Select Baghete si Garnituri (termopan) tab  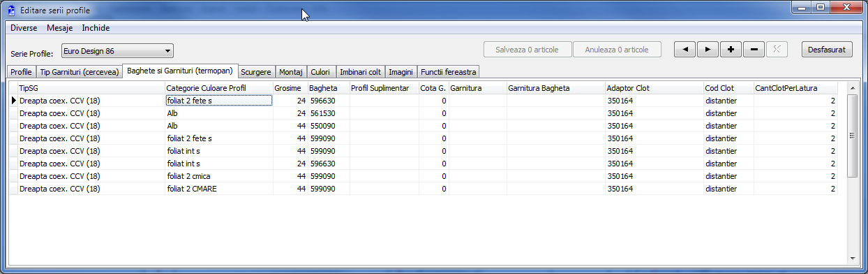coord(181,71)
